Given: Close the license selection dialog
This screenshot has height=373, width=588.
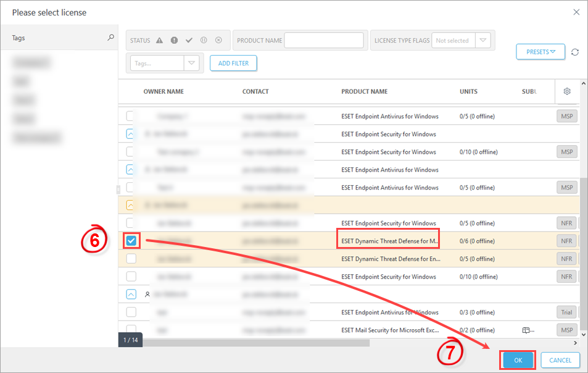Looking at the screenshot, I should pos(576,12).
